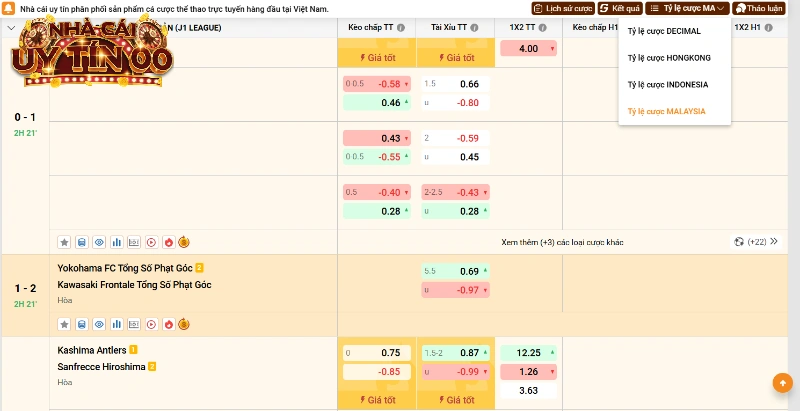Select corners over 5.5 odds 0.69
Viewport: 800px width, 411px height.
tap(456, 271)
